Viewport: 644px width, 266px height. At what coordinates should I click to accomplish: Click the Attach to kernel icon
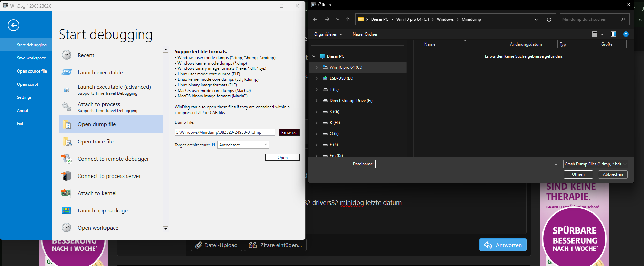[x=66, y=193]
